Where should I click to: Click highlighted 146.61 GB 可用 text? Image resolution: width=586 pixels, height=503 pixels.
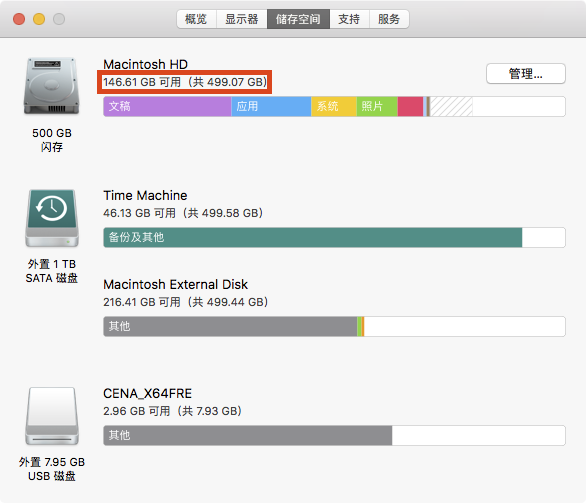point(142,82)
